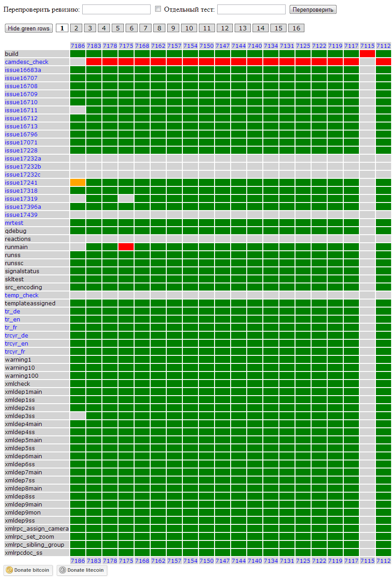Click the Donate litecoin button

(82, 570)
